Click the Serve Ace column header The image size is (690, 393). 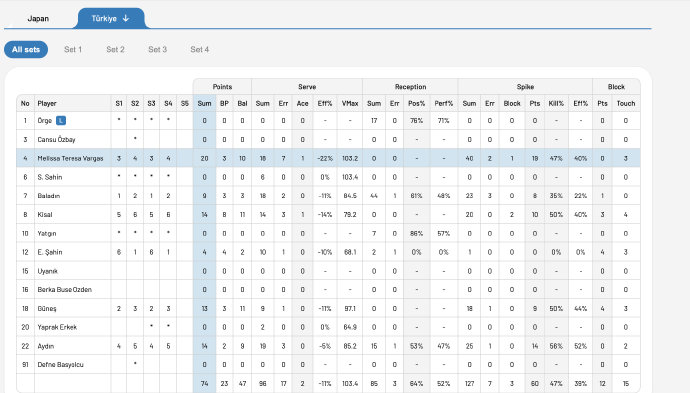302,103
